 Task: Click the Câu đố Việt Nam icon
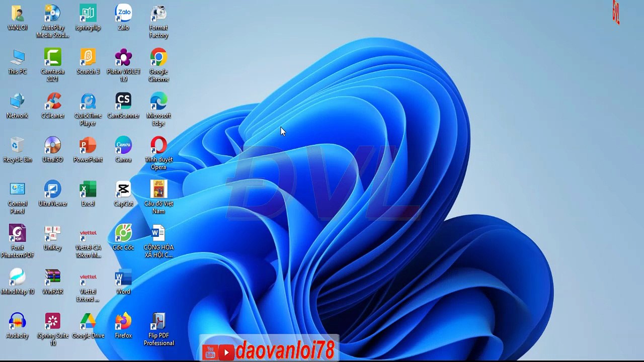(x=158, y=190)
